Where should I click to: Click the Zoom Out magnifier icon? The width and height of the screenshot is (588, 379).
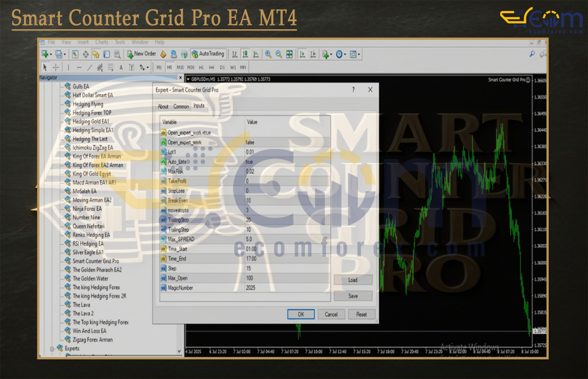[279, 54]
